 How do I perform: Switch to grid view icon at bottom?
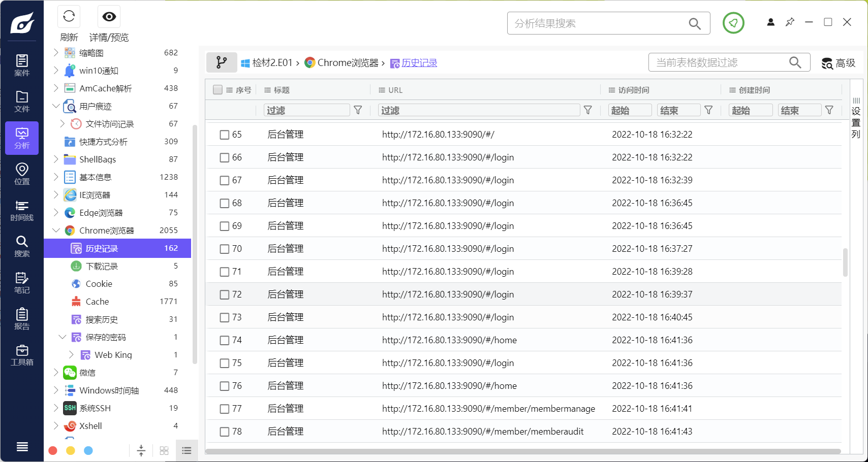click(x=164, y=451)
